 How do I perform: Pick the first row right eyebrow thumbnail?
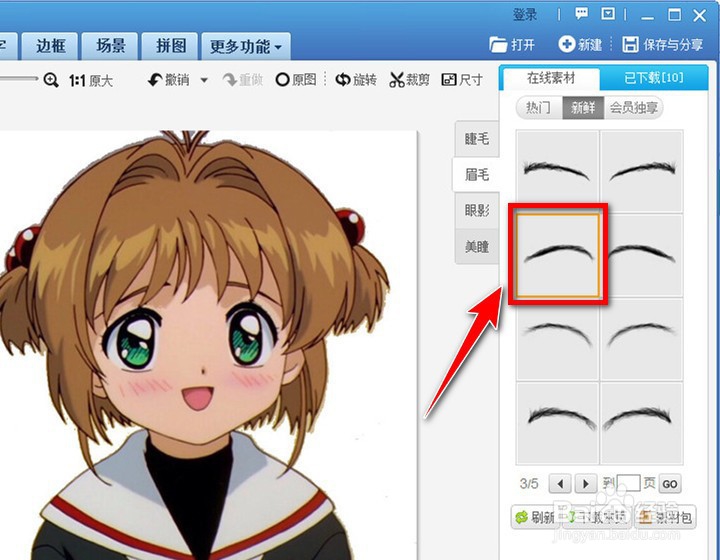[x=642, y=170]
